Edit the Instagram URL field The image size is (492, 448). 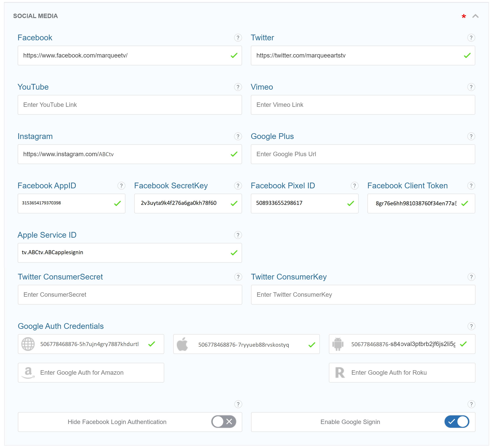(130, 154)
